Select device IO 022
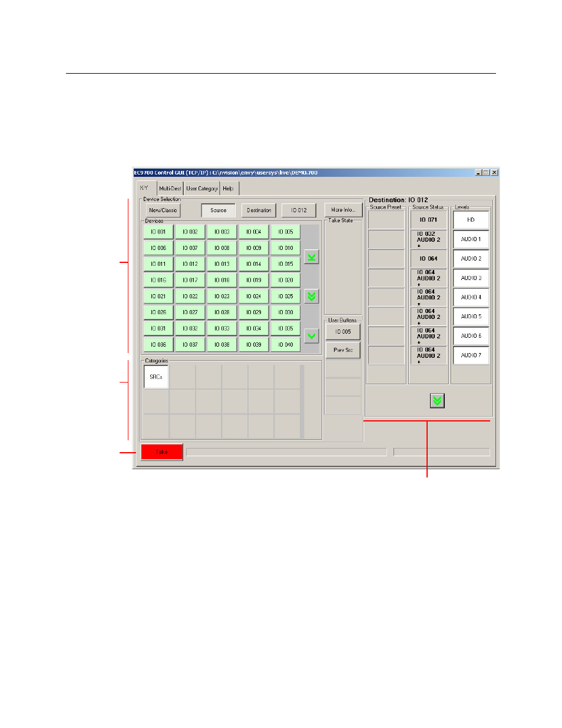This screenshot has width=562, height=728. (x=190, y=297)
